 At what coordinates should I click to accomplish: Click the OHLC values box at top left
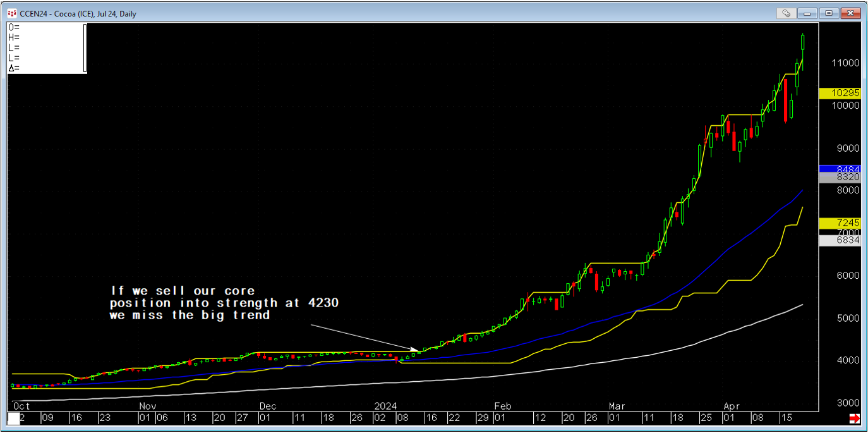tap(44, 48)
